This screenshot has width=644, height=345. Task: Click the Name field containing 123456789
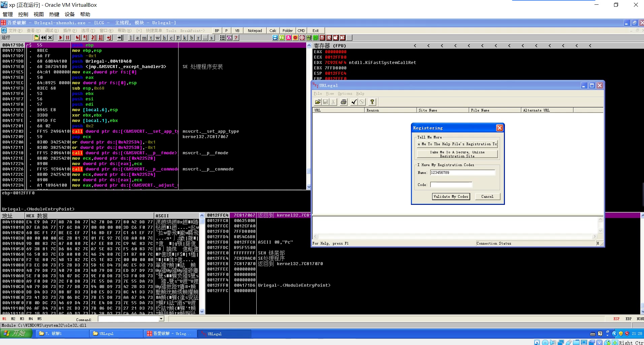[x=462, y=172]
